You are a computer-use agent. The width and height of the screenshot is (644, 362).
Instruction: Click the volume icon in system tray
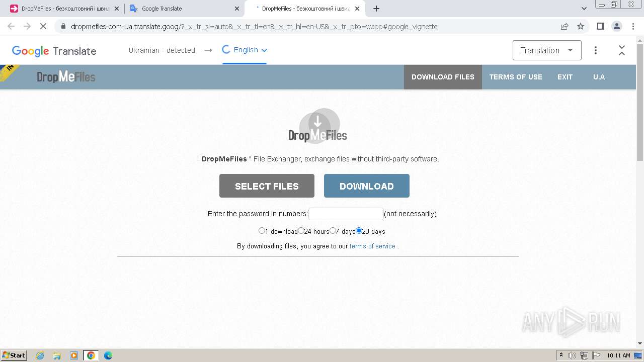click(x=572, y=355)
